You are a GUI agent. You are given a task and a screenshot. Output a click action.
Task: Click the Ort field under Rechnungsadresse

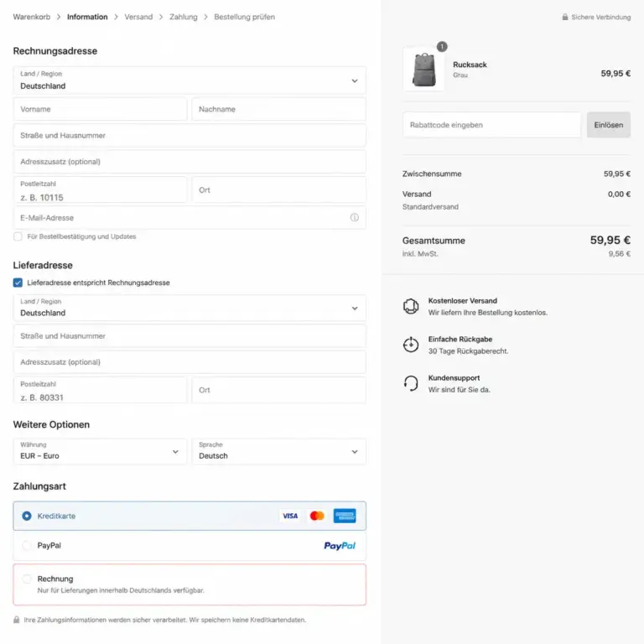point(279,190)
